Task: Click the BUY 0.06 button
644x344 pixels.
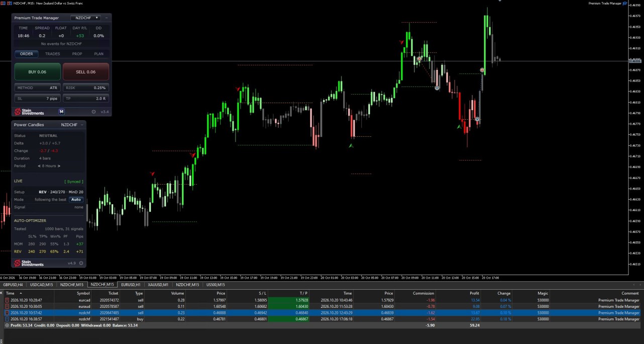Action: pos(37,72)
